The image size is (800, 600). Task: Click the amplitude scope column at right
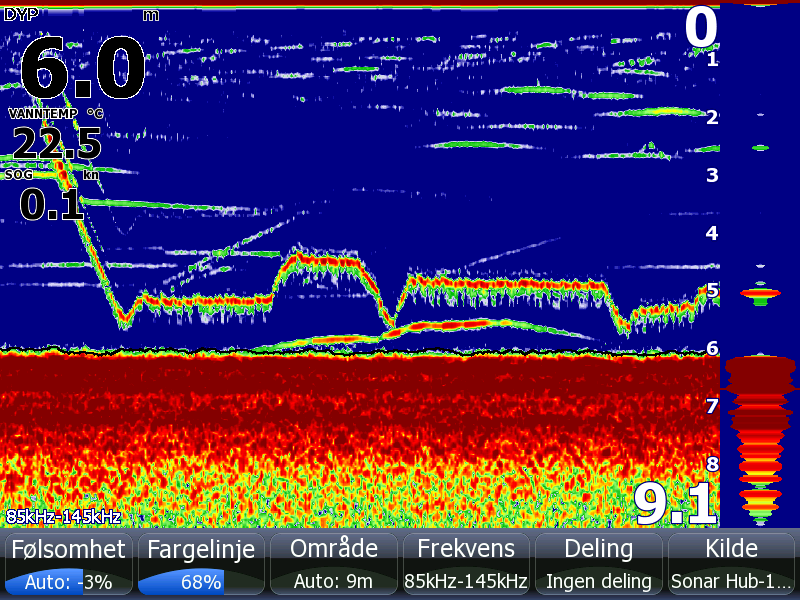[760, 265]
